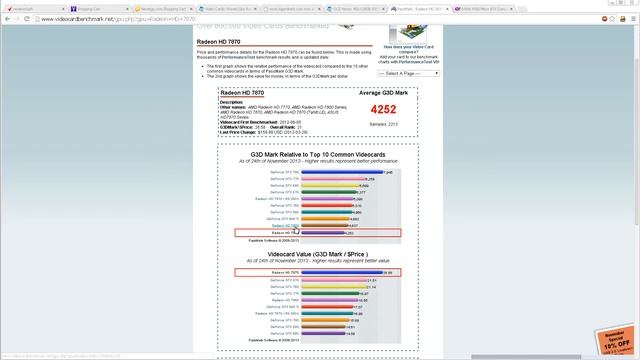Switch to the OCZ Vertex 450 tab
The height and width of the screenshot is (360, 640).
pyautogui.click(x=356, y=9)
